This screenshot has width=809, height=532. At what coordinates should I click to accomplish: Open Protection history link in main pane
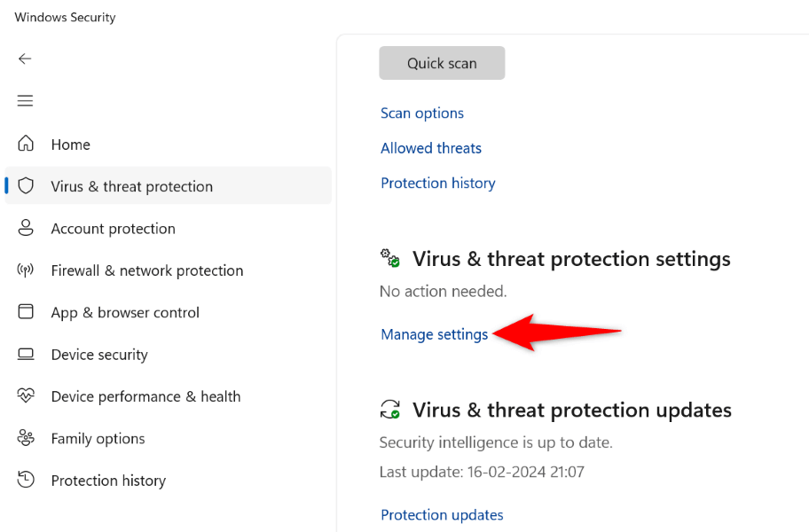pos(438,184)
